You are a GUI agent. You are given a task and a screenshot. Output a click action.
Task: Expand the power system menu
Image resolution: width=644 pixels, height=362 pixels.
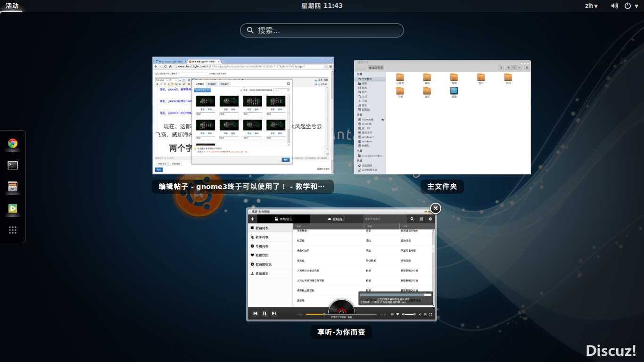pyautogui.click(x=630, y=6)
